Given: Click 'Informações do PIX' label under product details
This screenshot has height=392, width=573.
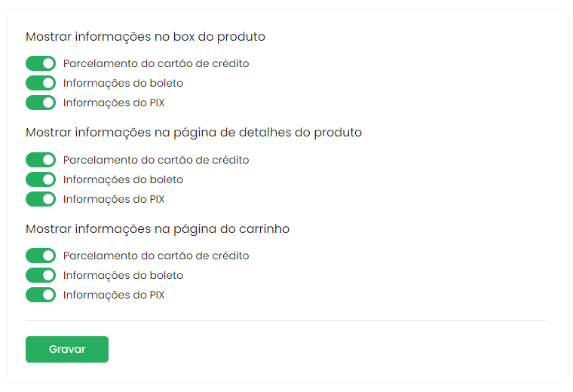Looking at the screenshot, I should pos(114,199).
